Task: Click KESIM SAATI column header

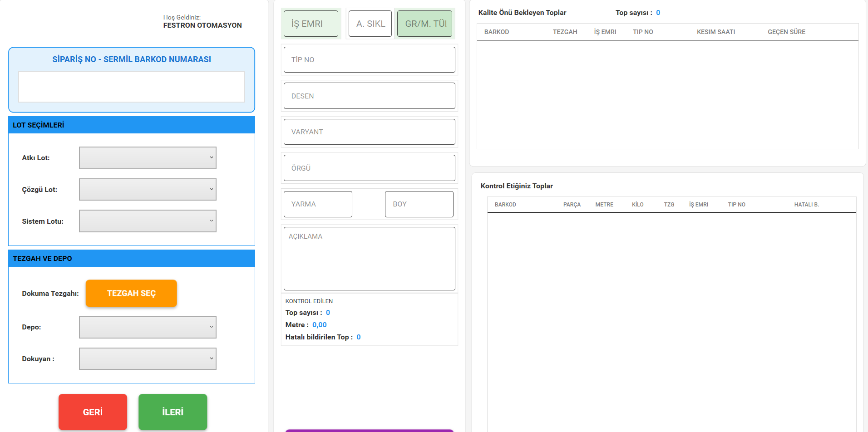Action: (x=716, y=32)
